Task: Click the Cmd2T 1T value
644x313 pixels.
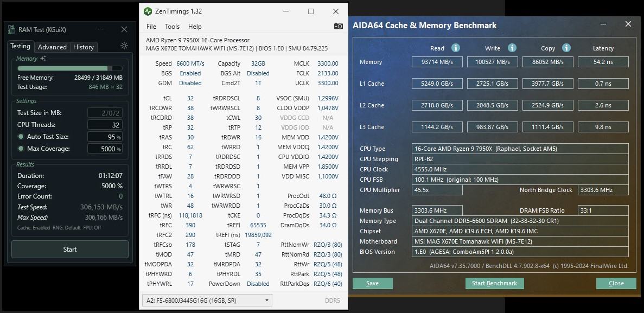Action: point(258,83)
